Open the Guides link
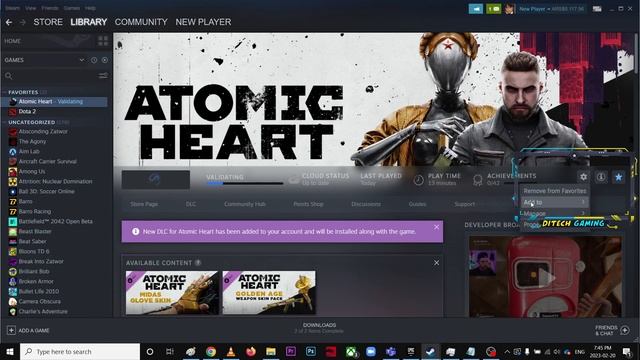Screen dimensions: 640x360 417,204
